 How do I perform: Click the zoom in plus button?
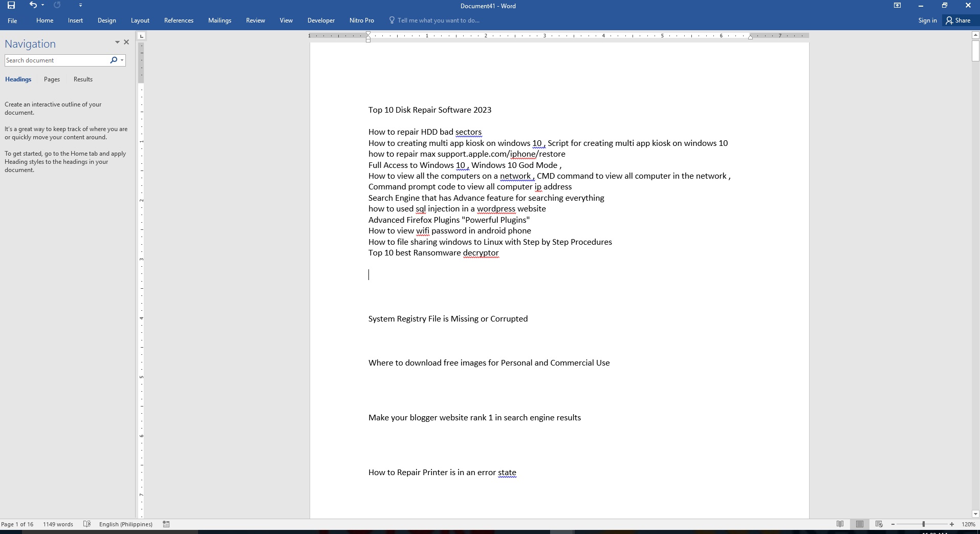952,524
